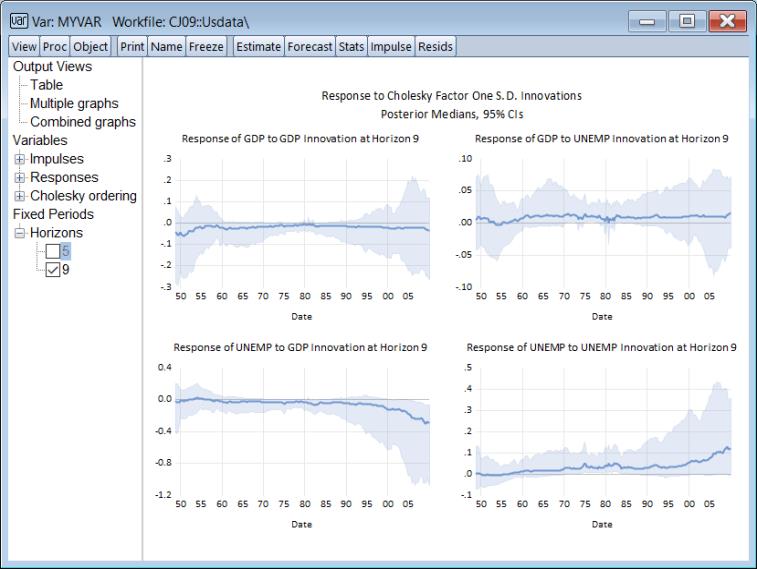Image resolution: width=757 pixels, height=569 pixels.
Task: Click the Object toolbar button
Action: tap(90, 47)
